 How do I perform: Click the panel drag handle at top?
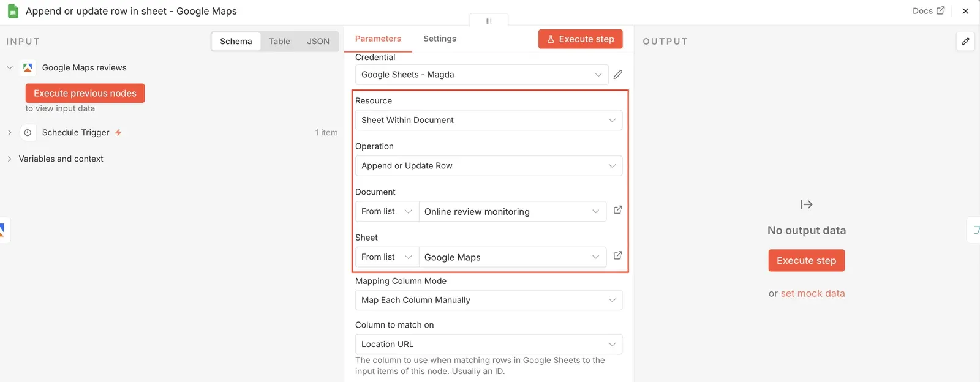489,21
